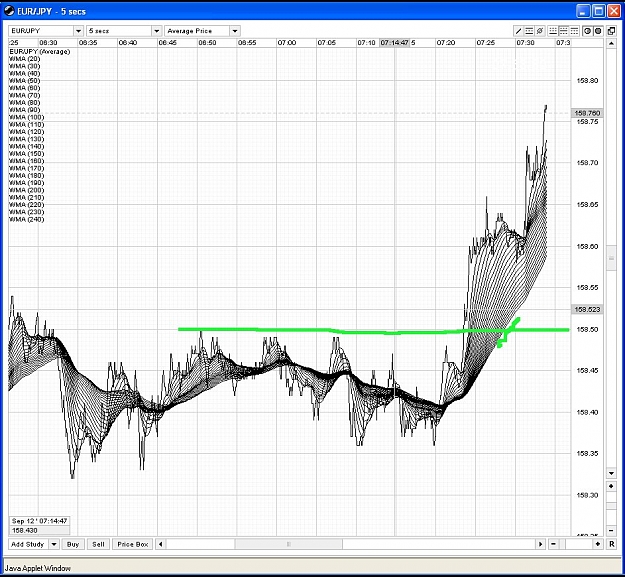Click the price scale minus button
The image size is (625, 577).
pos(611,531)
